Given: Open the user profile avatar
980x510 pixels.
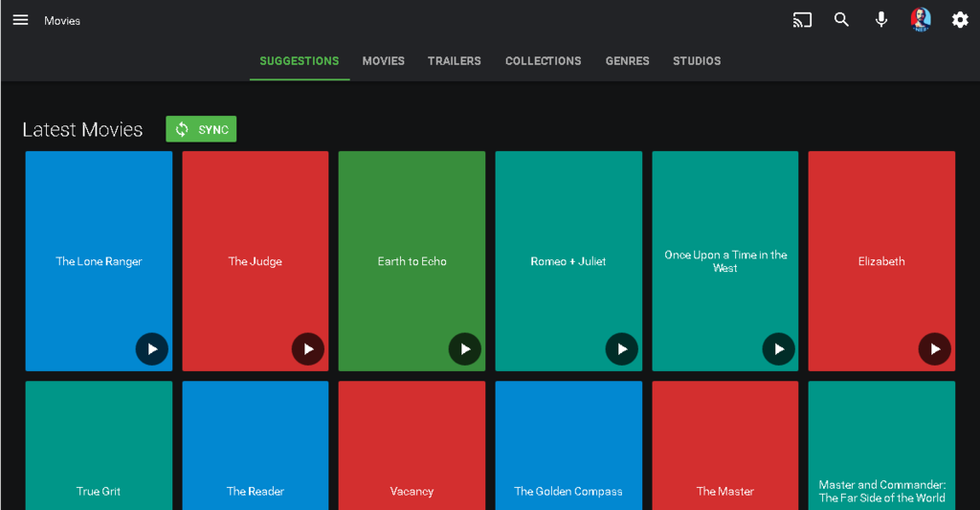Looking at the screenshot, I should click(x=921, y=20).
